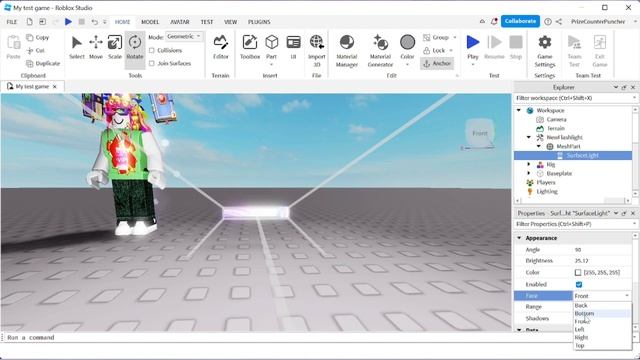Viewport: 640px width, 360px height.
Task: Collapse the NewFlashlight tree node
Action: point(529,138)
